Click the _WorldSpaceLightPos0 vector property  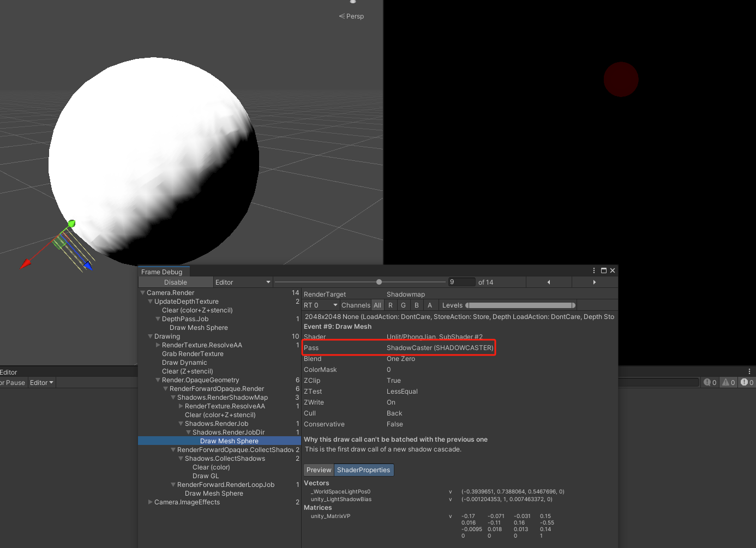pyautogui.click(x=340, y=492)
